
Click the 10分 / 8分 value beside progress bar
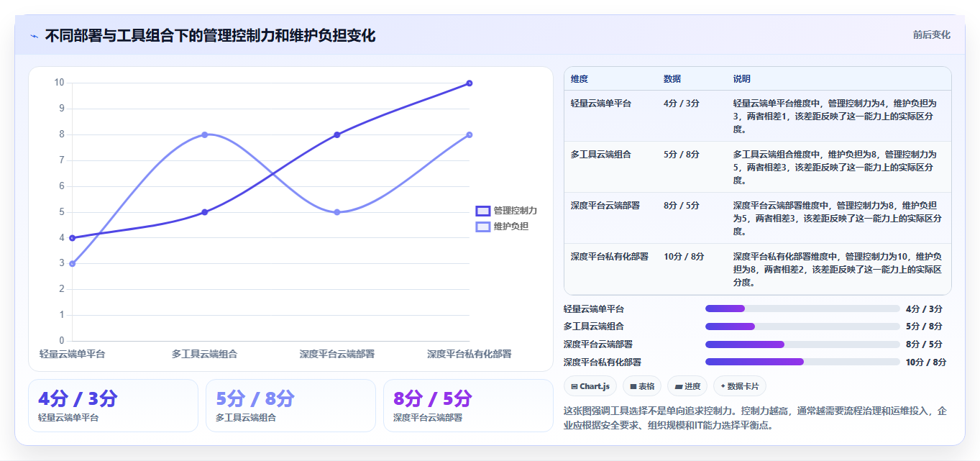pos(926,362)
